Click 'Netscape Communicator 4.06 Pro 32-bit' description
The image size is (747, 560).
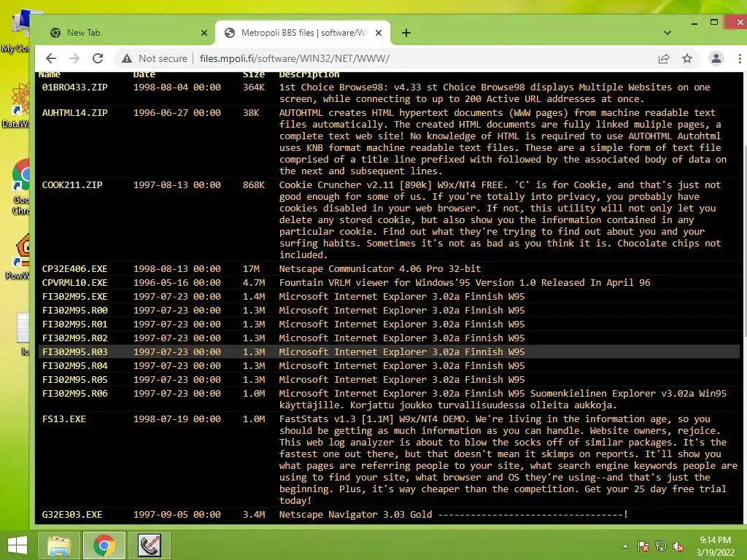pyautogui.click(x=380, y=268)
